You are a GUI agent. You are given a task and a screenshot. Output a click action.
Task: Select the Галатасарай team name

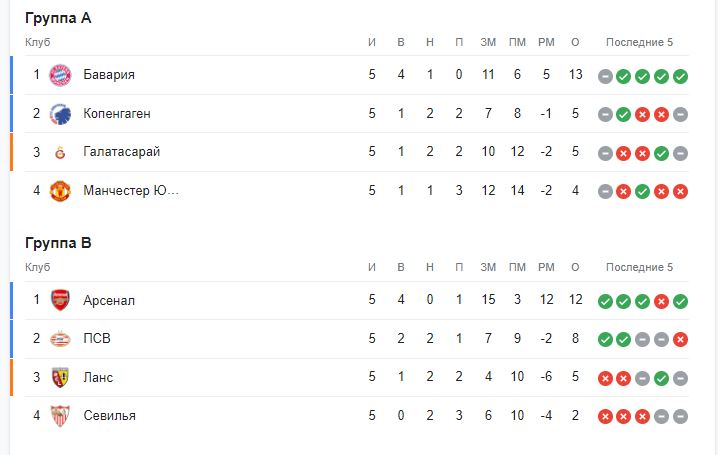[x=122, y=152]
